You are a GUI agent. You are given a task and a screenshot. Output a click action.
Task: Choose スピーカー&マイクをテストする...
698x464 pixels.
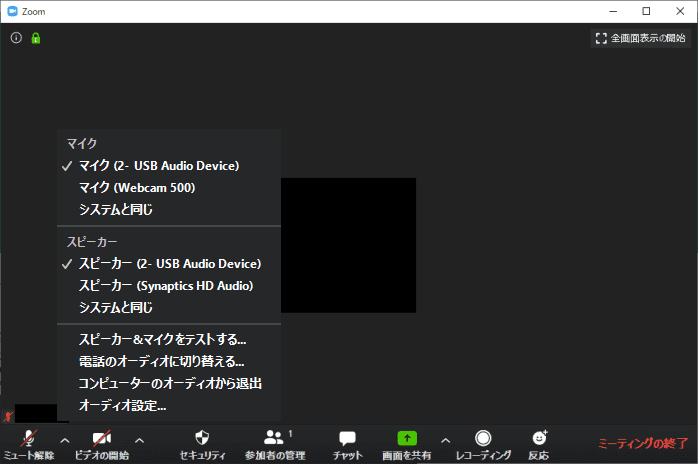tap(169, 339)
